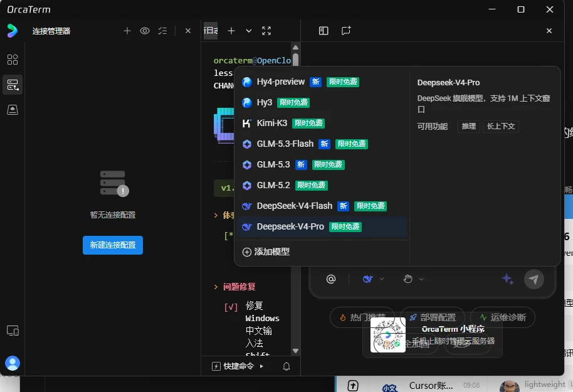Pick the GLM-5.3 model
Image resolution: width=573 pixels, height=392 pixels.
tap(322, 164)
